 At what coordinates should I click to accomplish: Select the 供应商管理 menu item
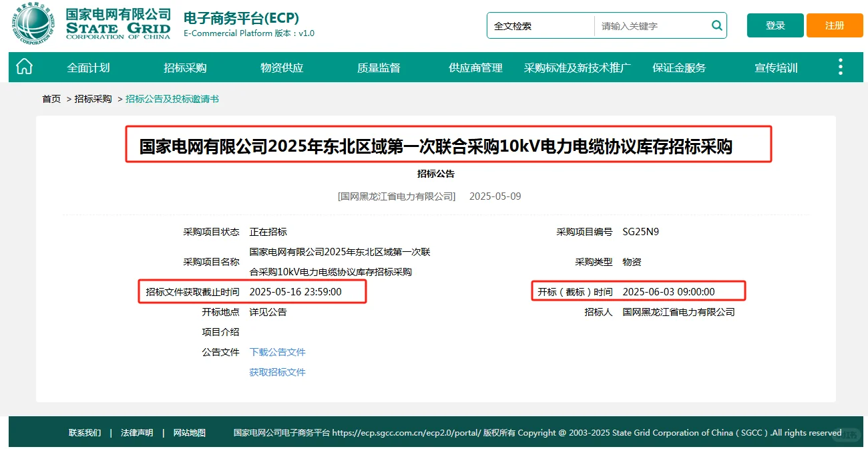475,67
